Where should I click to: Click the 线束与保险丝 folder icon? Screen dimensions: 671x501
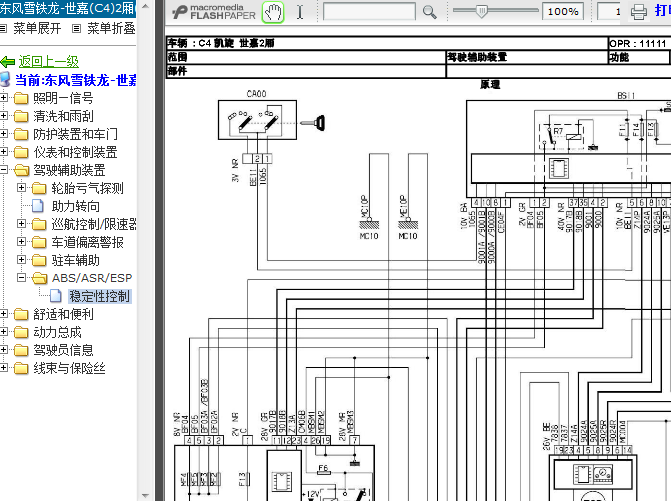coord(21,368)
